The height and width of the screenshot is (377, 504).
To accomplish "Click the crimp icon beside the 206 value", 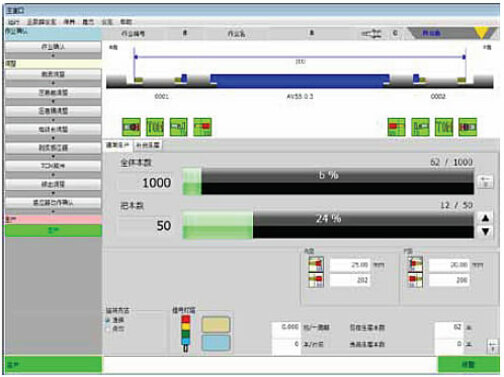I will (x=415, y=280).
